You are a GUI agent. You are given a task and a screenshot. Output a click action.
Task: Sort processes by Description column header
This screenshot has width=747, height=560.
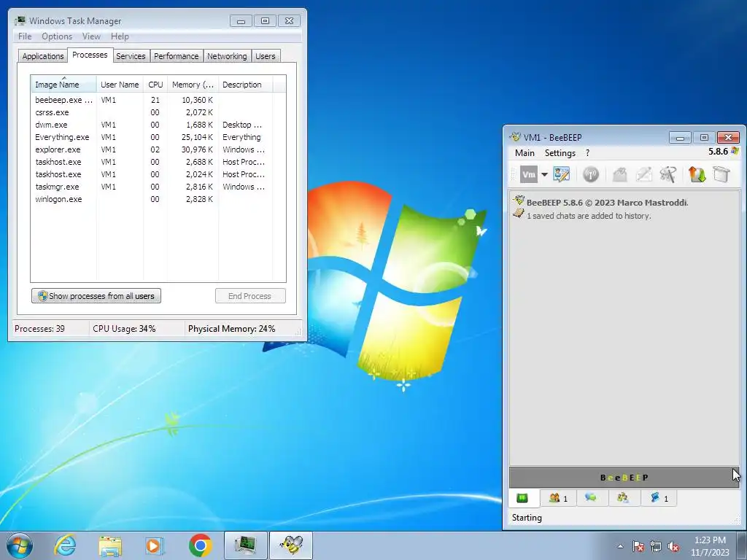pos(245,85)
